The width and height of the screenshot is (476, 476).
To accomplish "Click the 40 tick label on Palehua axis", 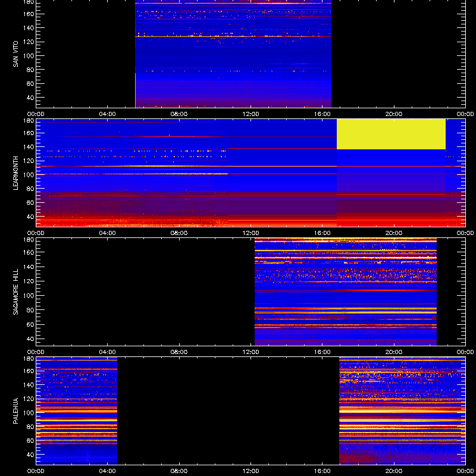I will [30, 455].
